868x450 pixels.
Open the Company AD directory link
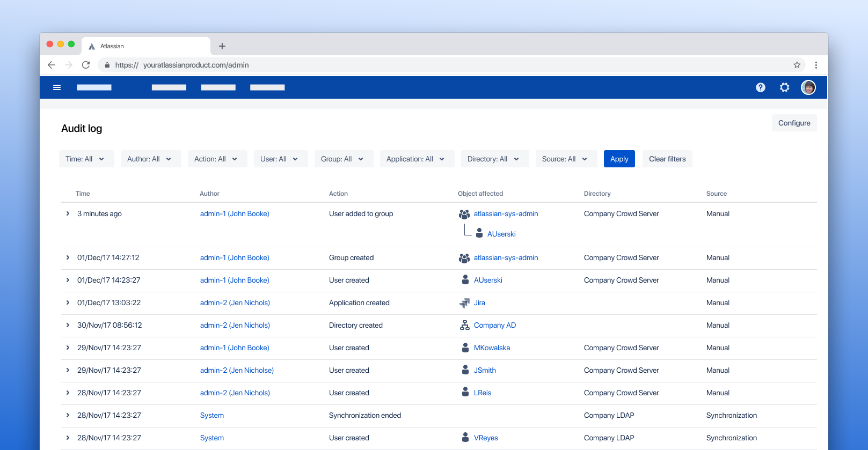[x=495, y=325]
